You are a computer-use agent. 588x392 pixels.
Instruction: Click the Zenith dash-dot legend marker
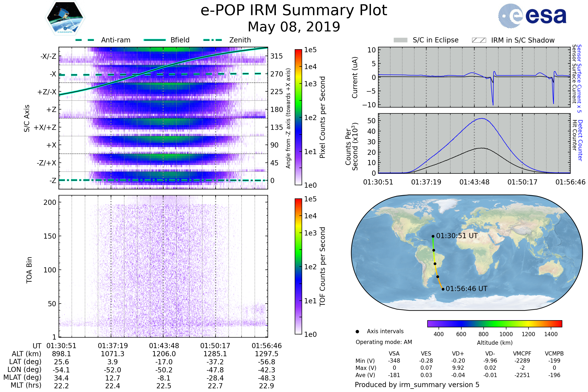click(x=213, y=40)
